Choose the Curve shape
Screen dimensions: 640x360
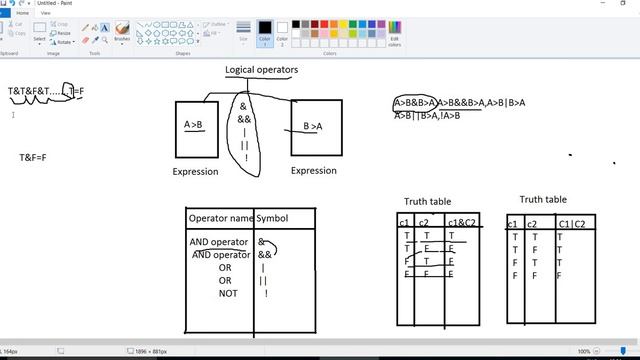pyautogui.click(x=148, y=25)
